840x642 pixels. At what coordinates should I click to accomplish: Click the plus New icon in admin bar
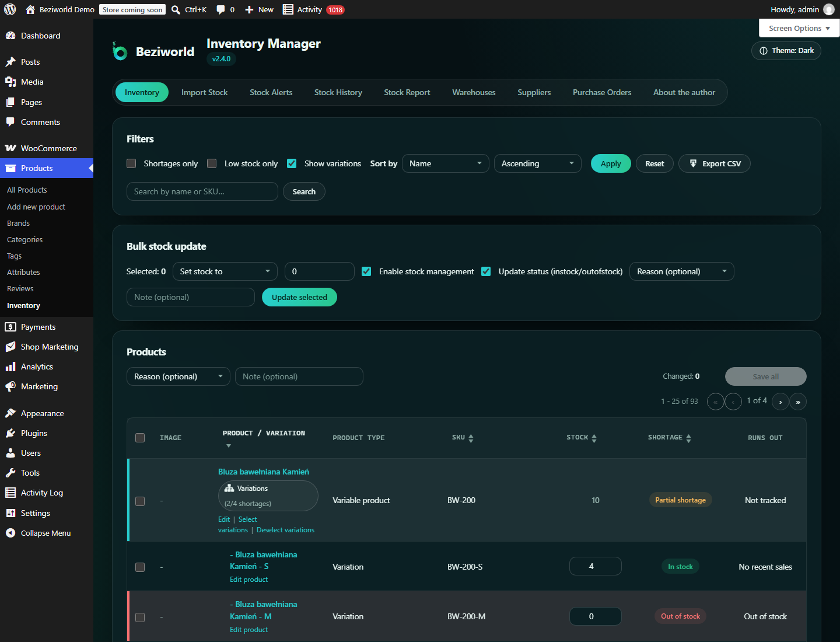[x=249, y=9]
